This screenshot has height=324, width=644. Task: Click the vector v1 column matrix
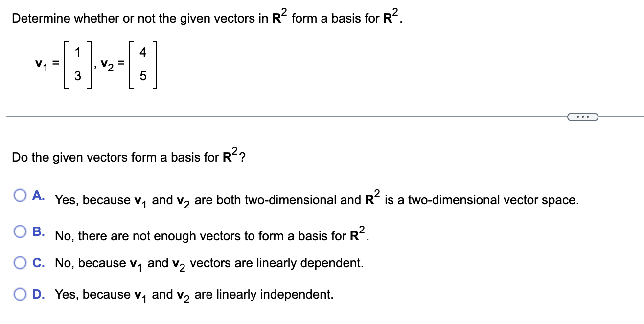(77, 64)
